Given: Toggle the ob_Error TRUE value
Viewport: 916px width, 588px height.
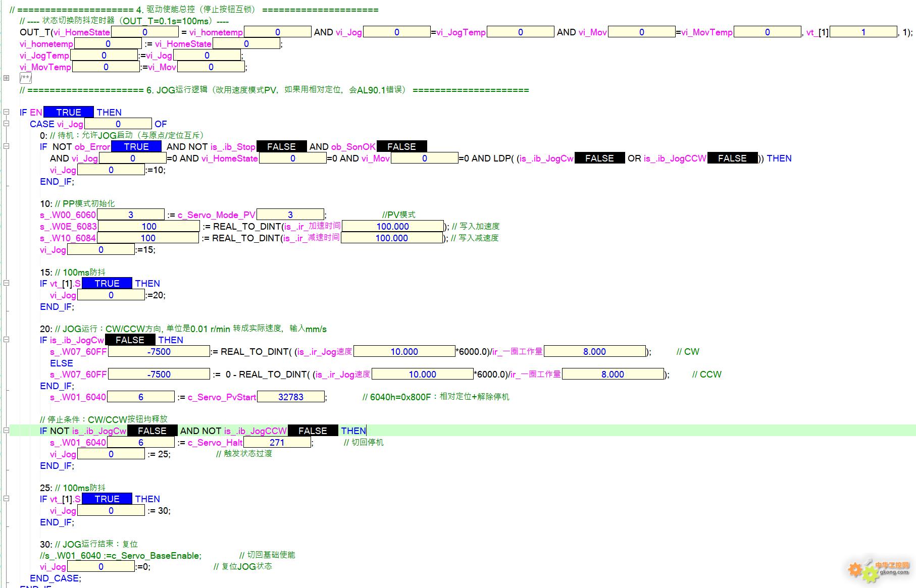Looking at the screenshot, I should [x=136, y=146].
